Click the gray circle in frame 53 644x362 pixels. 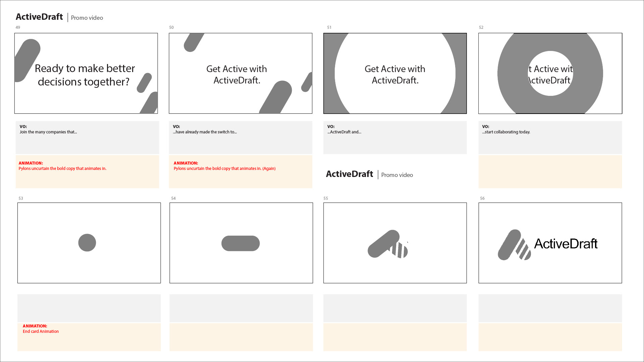tap(87, 243)
